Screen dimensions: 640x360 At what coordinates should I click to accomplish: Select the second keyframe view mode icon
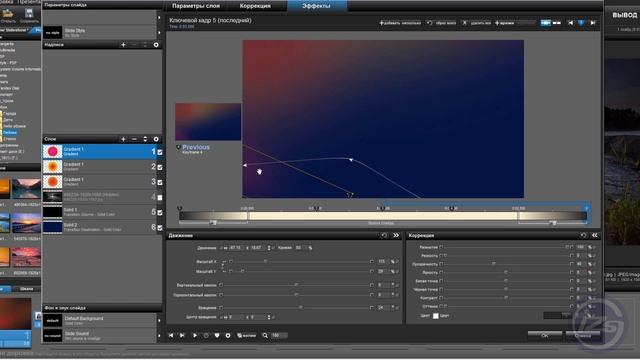tap(557, 23)
